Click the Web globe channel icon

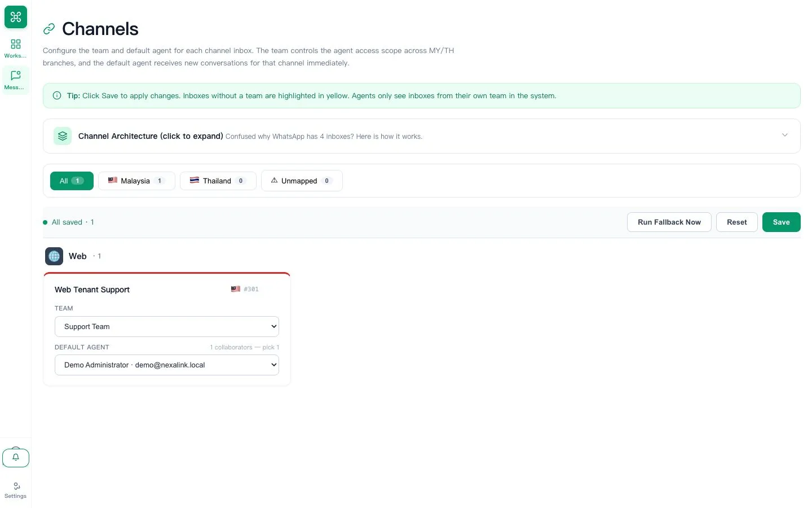54,256
